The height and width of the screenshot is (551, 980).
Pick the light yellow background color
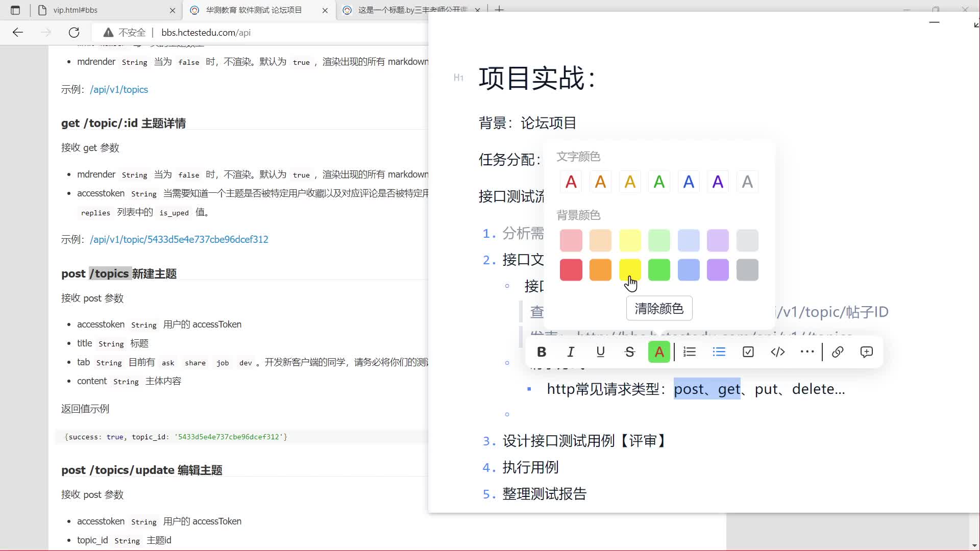pyautogui.click(x=630, y=240)
